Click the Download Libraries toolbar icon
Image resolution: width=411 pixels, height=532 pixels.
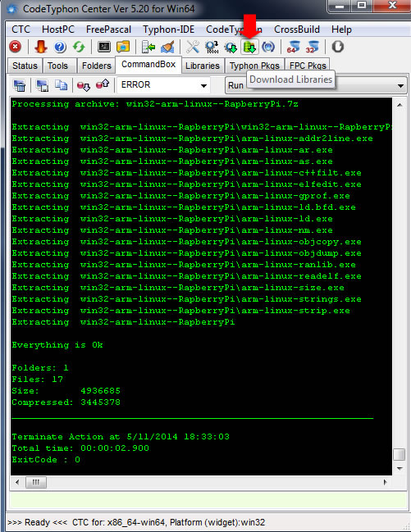click(249, 47)
